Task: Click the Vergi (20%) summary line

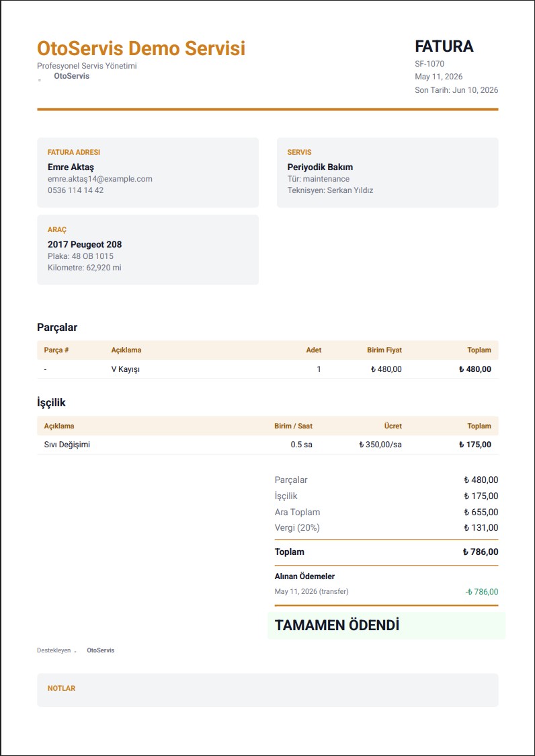Action: pos(386,528)
